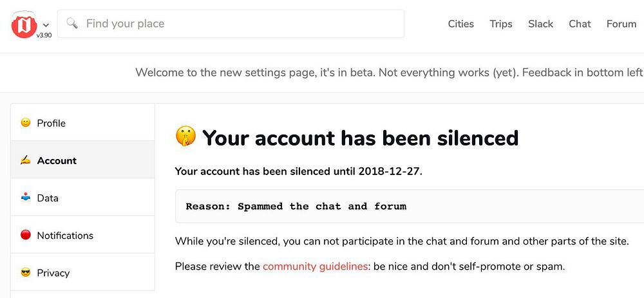This screenshot has width=644, height=298.
Task: Open the Notifications settings tab
Action: click(x=65, y=235)
